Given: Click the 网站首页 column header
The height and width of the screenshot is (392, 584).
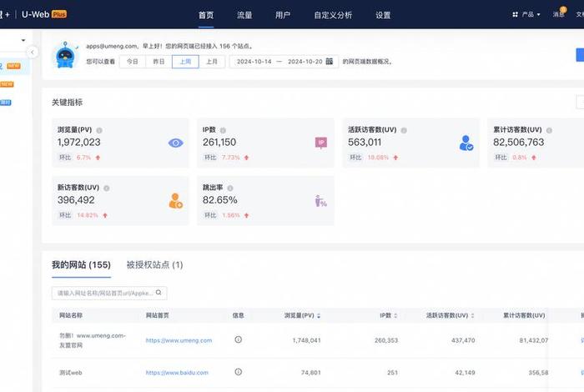Looking at the screenshot, I should 157,315.
